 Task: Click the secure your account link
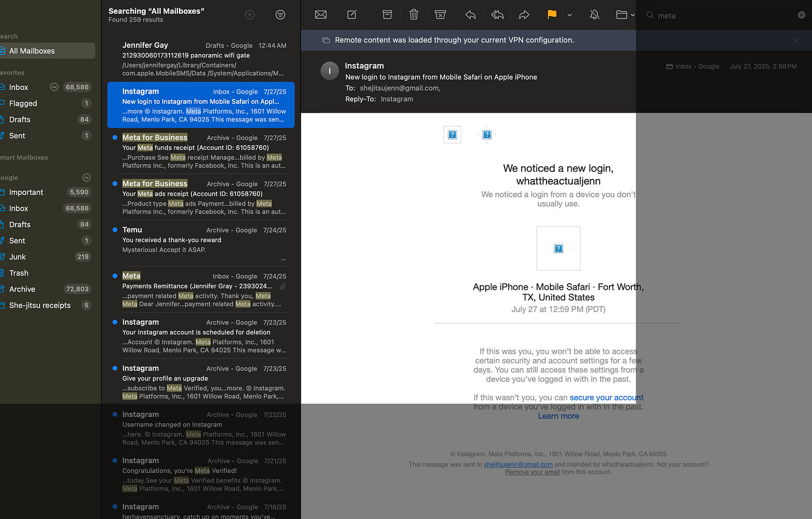coord(606,397)
